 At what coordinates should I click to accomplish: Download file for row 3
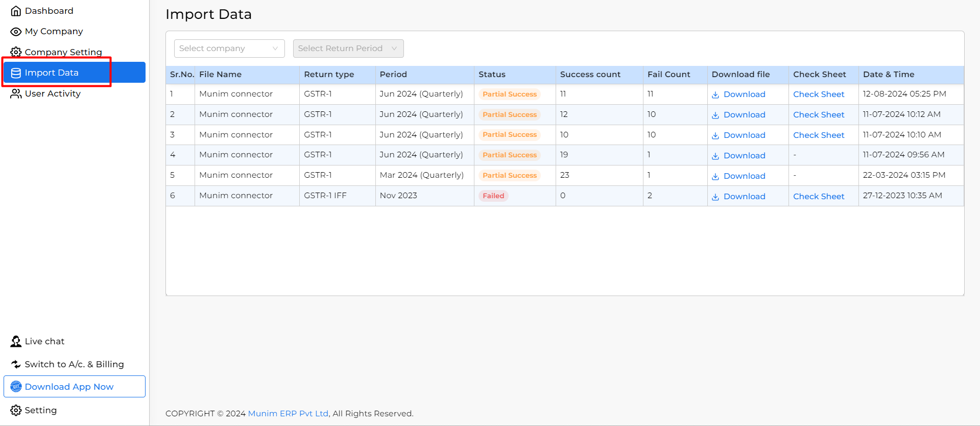[x=744, y=135]
